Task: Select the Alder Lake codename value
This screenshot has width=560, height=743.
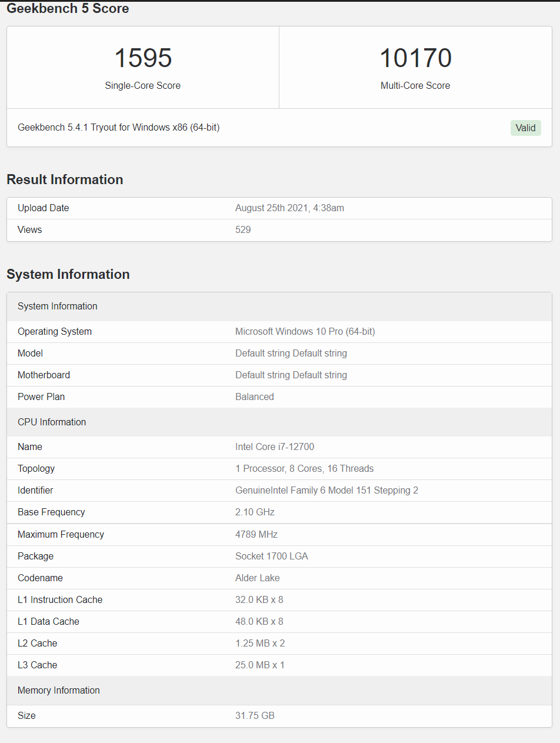Action: pos(258,578)
